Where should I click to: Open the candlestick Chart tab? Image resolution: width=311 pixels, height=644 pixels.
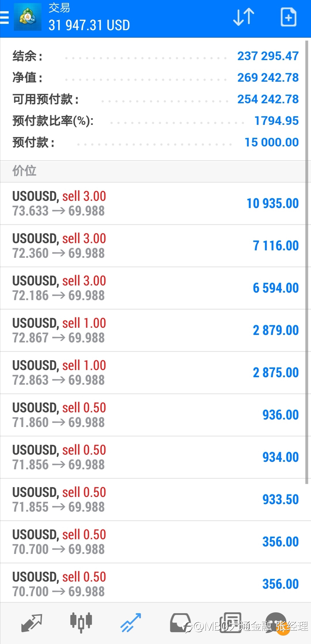[x=81, y=623]
